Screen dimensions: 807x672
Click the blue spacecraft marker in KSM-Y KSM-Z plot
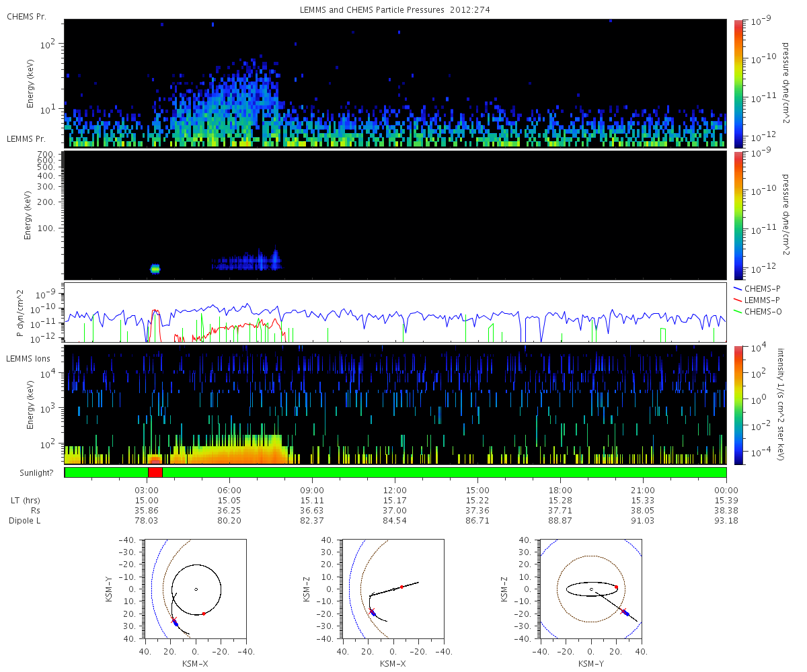pos(625,613)
